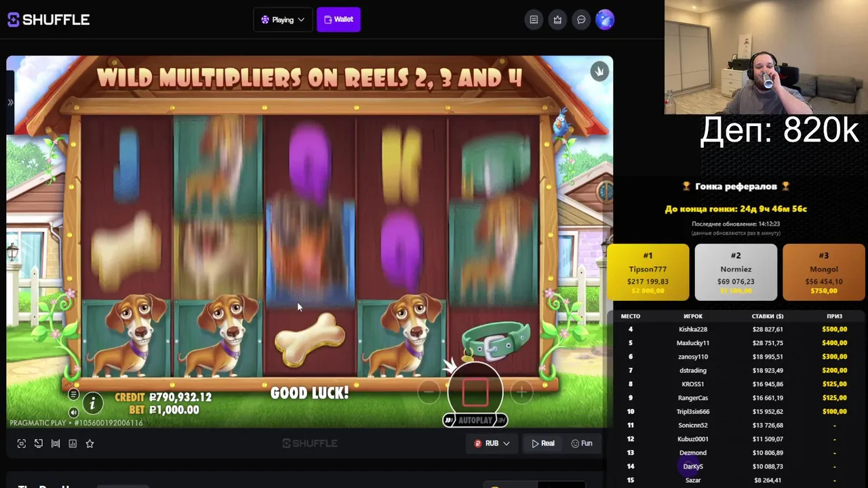
Task: Click player DarkyS in the leaderboard
Action: pos(692,466)
